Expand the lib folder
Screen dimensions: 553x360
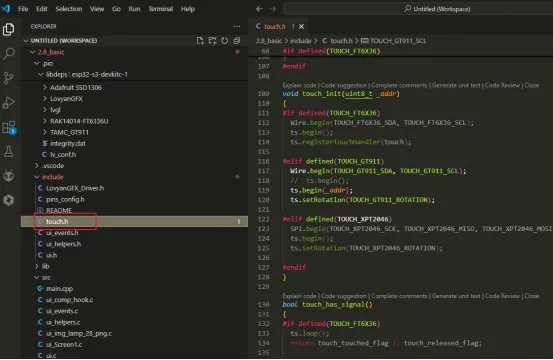point(45,266)
